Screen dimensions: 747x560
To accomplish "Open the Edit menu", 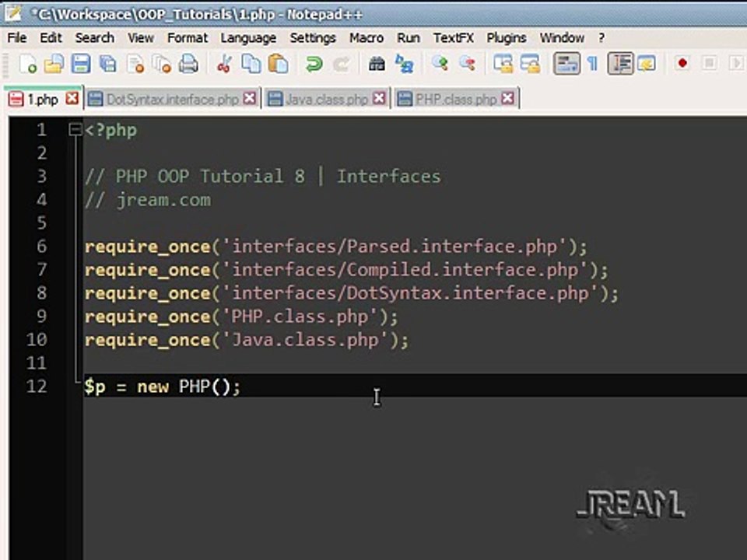I will coord(51,37).
